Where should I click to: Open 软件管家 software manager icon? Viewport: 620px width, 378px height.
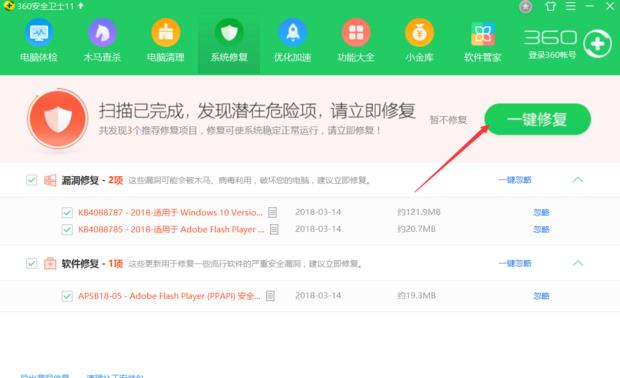[x=483, y=34]
